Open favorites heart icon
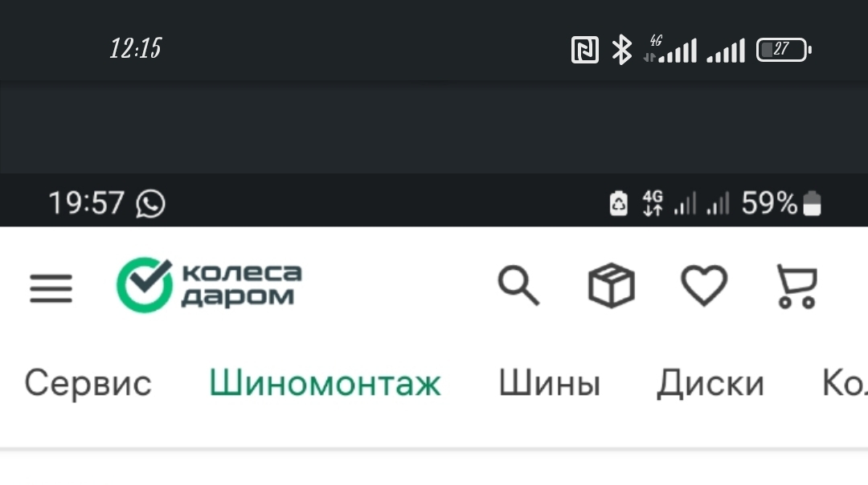The height and width of the screenshot is (485, 868). [x=703, y=285]
